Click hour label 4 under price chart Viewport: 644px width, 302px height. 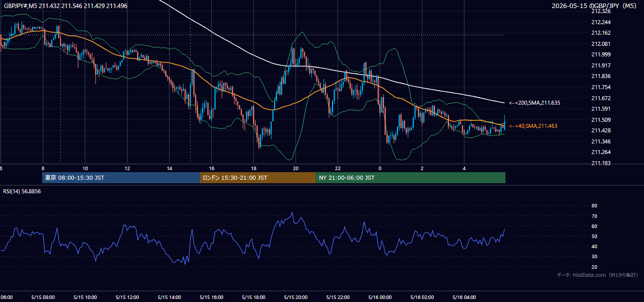pos(464,169)
